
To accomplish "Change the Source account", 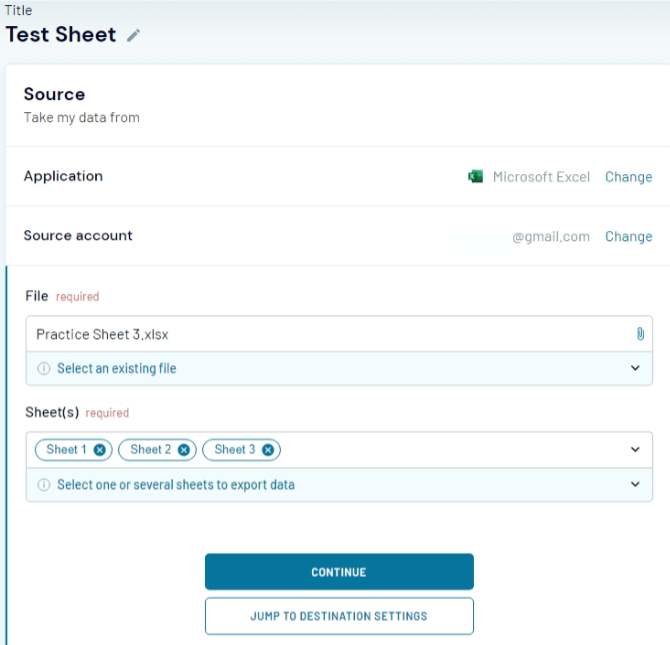I will pyautogui.click(x=628, y=237).
